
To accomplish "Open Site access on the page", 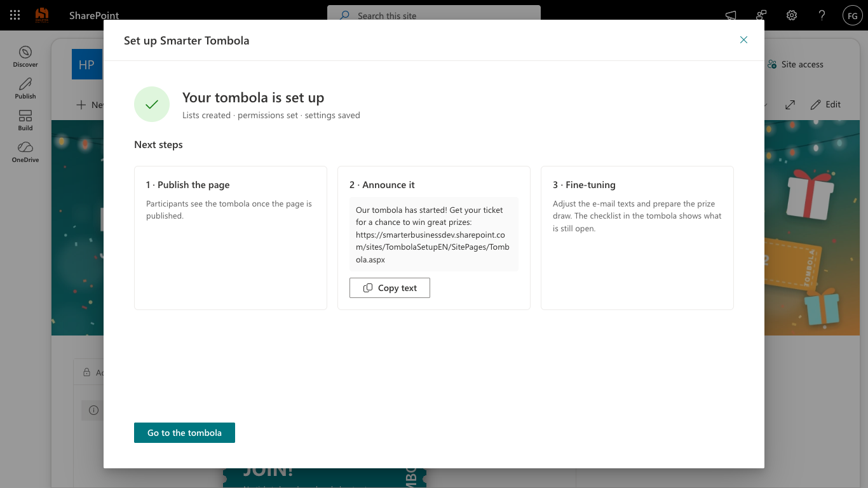I will (x=795, y=64).
